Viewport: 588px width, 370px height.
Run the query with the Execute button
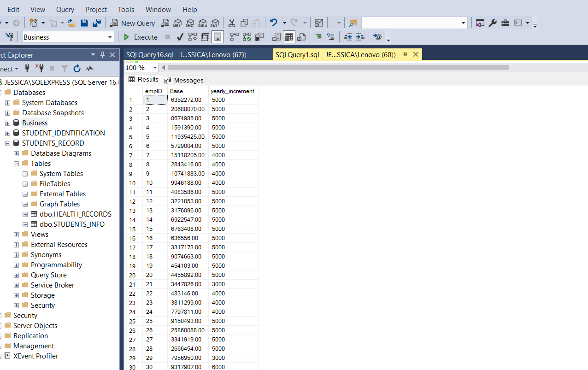click(x=141, y=37)
